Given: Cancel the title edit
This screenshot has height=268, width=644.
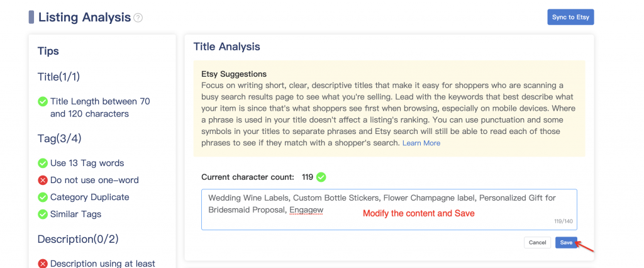Looking at the screenshot, I should click(x=537, y=242).
